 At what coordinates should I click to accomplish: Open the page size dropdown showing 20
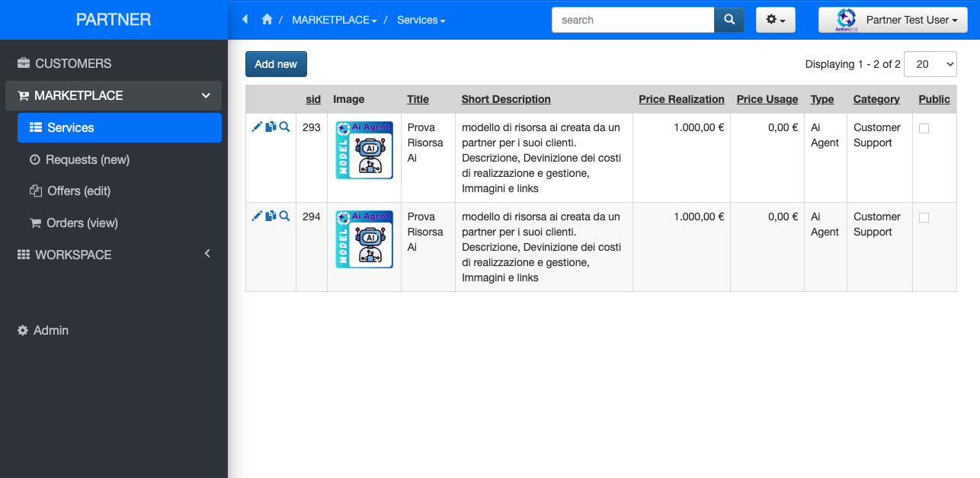pos(930,65)
